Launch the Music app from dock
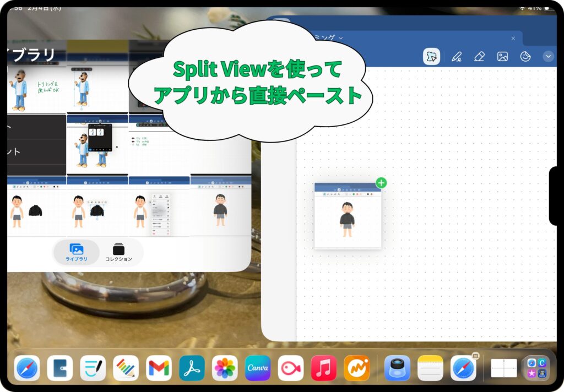Image resolution: width=564 pixels, height=392 pixels. click(x=324, y=368)
